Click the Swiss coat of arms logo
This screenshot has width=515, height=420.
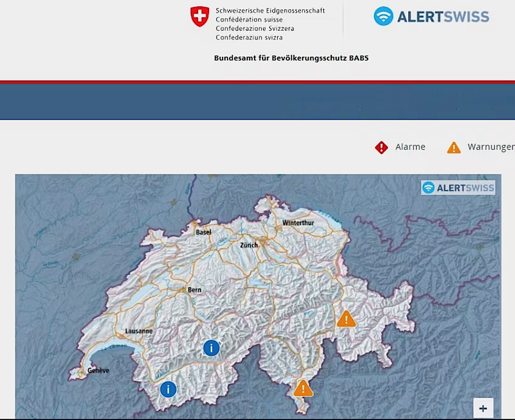(200, 16)
